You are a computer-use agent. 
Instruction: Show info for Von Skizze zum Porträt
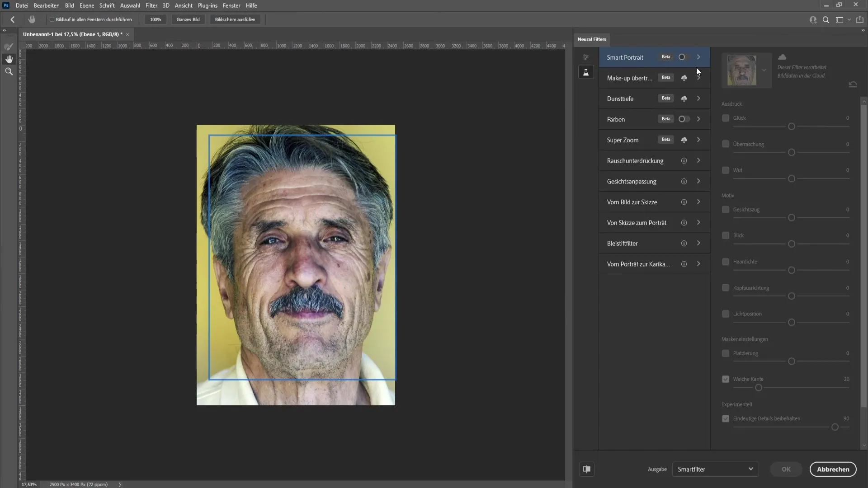pos(684,223)
